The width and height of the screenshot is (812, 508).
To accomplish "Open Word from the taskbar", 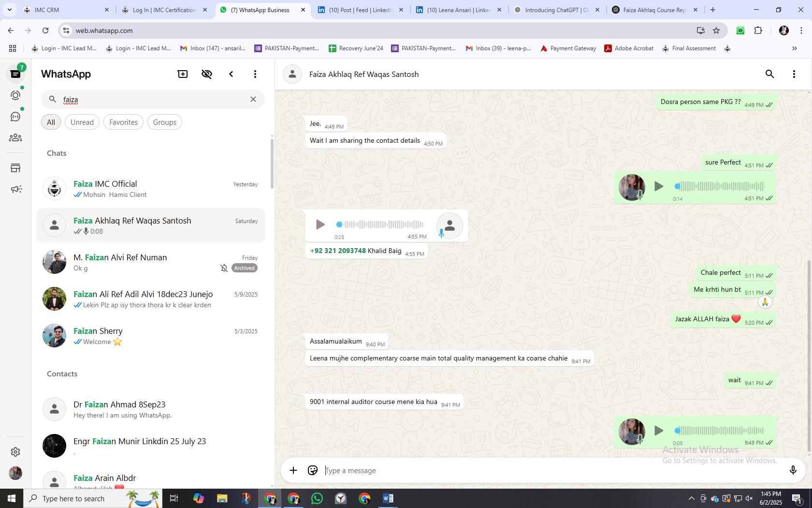I will (388, 498).
